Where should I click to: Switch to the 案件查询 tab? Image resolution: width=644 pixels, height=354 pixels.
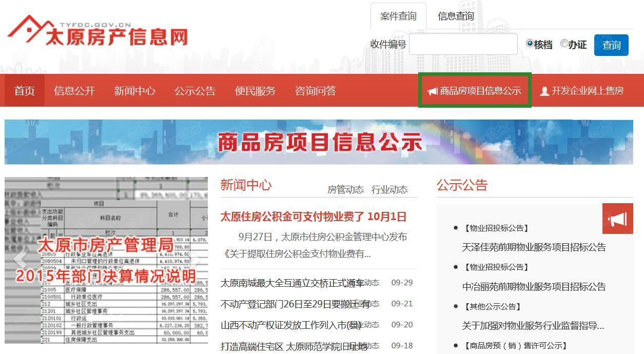(x=398, y=16)
